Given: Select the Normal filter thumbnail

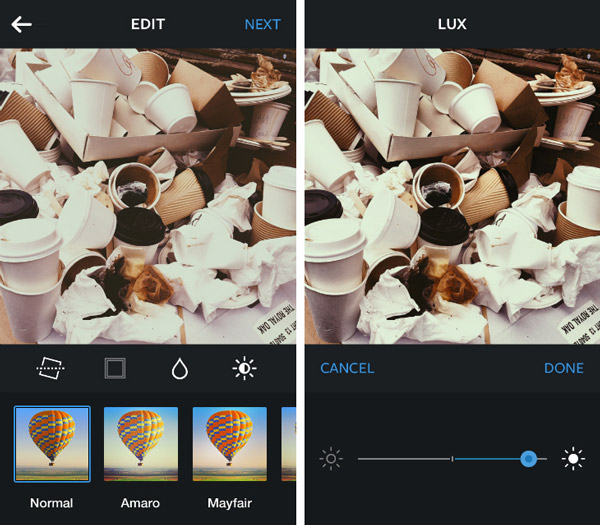Looking at the screenshot, I should (x=52, y=444).
